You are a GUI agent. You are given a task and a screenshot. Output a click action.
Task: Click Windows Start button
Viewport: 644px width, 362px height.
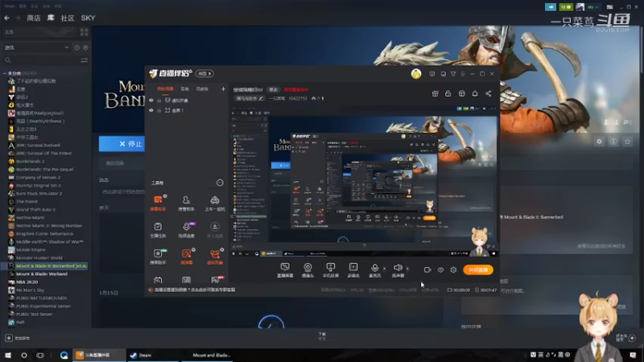[8, 355]
